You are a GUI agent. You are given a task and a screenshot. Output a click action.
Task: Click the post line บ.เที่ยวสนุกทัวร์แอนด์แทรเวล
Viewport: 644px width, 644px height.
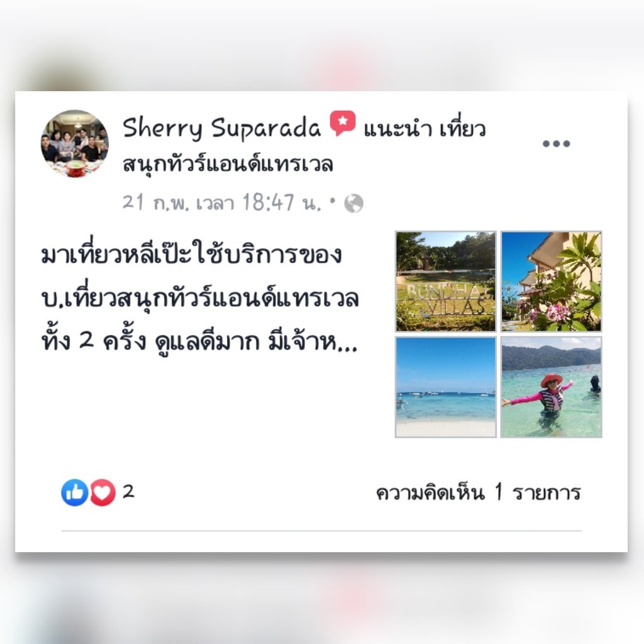click(200, 298)
